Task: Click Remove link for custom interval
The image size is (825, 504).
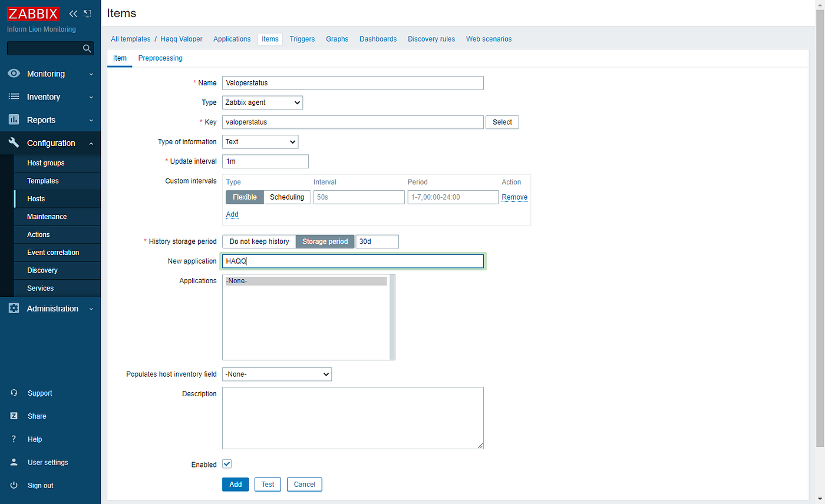Action: [514, 197]
